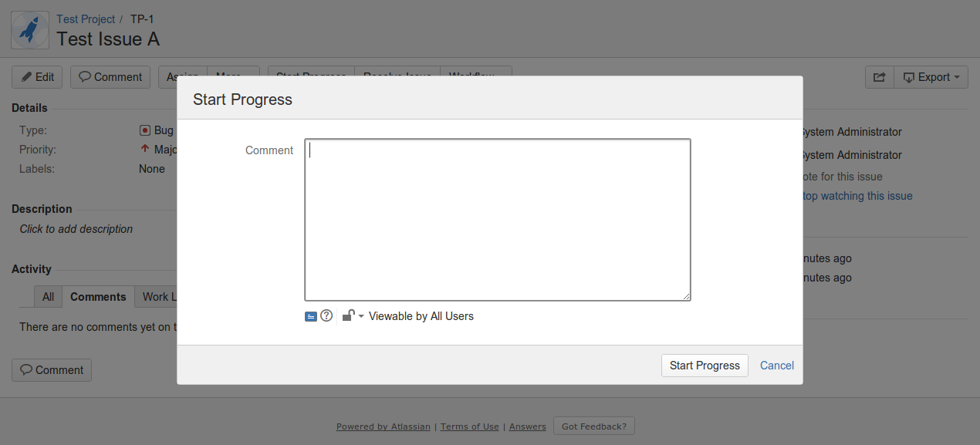The height and width of the screenshot is (445, 980).
Task: Click the Test Project rocket avatar
Action: (x=29, y=30)
